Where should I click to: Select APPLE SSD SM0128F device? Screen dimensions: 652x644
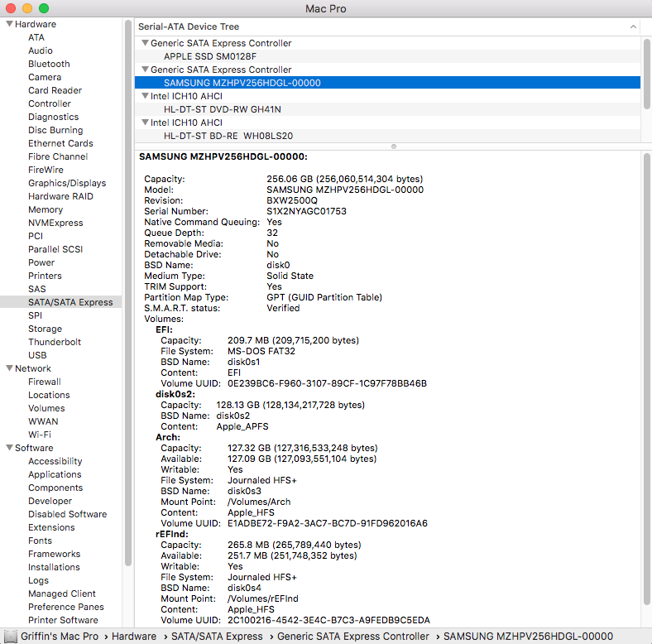pos(387,56)
